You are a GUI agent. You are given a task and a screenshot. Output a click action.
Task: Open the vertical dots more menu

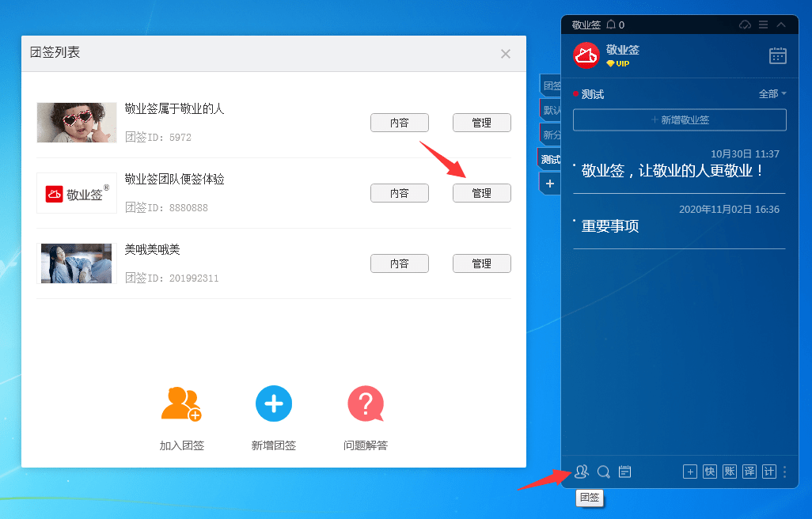[785, 472]
